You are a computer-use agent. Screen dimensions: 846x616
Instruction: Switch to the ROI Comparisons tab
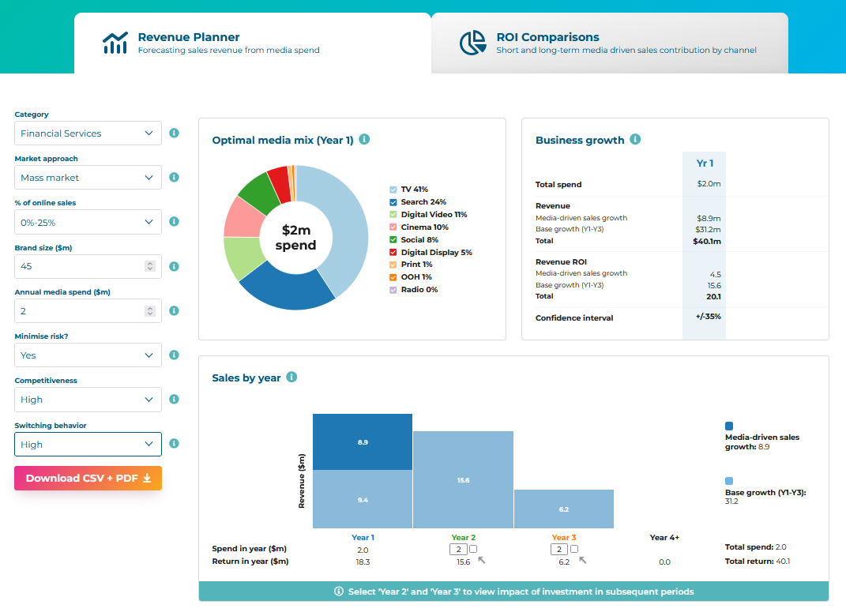[x=610, y=43]
